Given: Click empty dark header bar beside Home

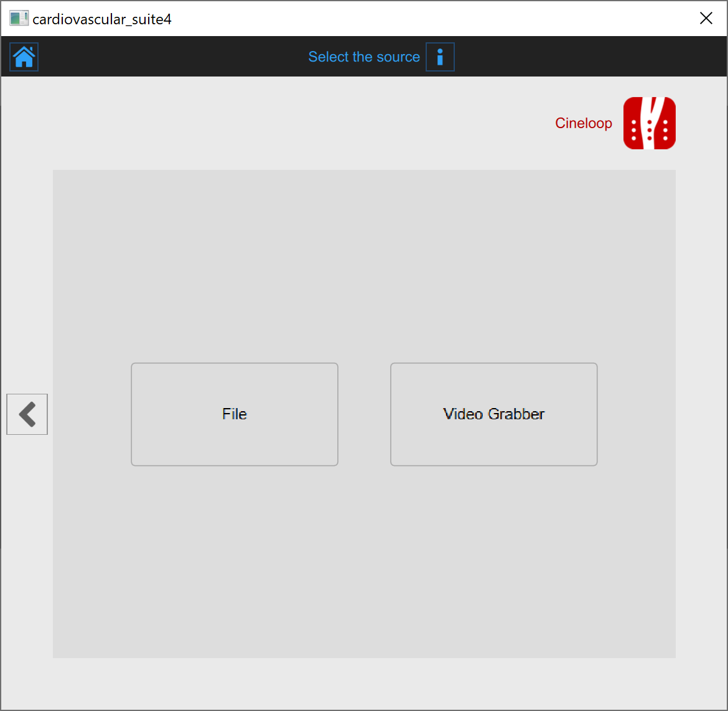Looking at the screenshot, I should pos(156,57).
